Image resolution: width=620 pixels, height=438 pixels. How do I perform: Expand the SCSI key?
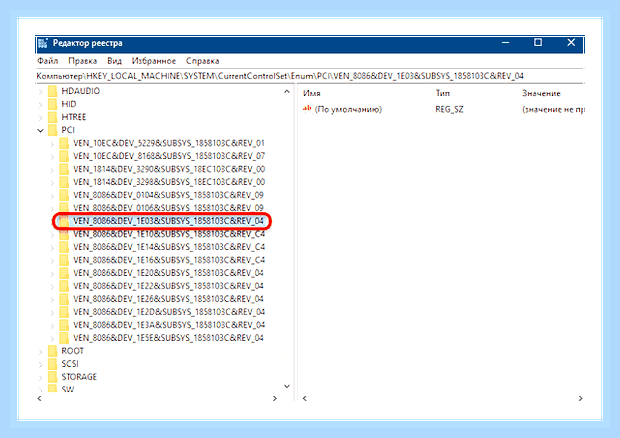tap(40, 364)
